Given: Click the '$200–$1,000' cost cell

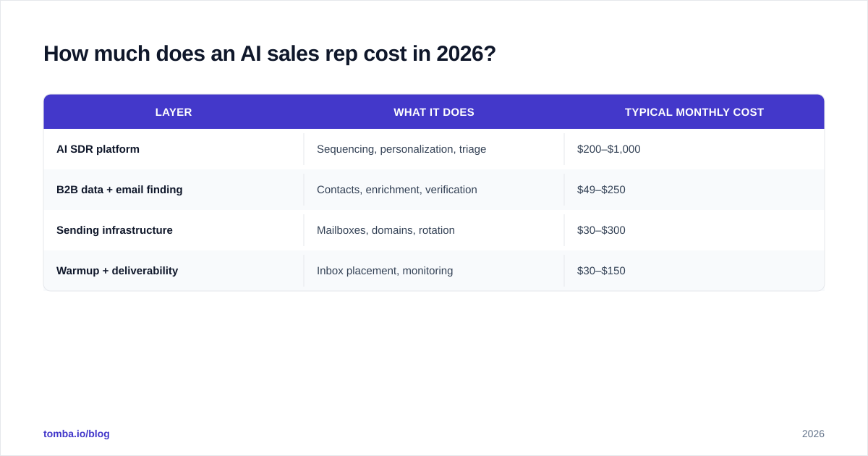Looking at the screenshot, I should [x=694, y=149].
